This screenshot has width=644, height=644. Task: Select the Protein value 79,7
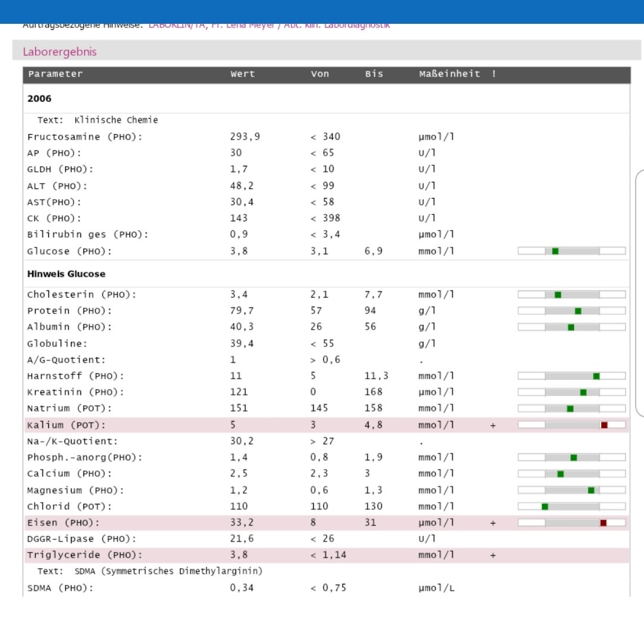tap(241, 311)
